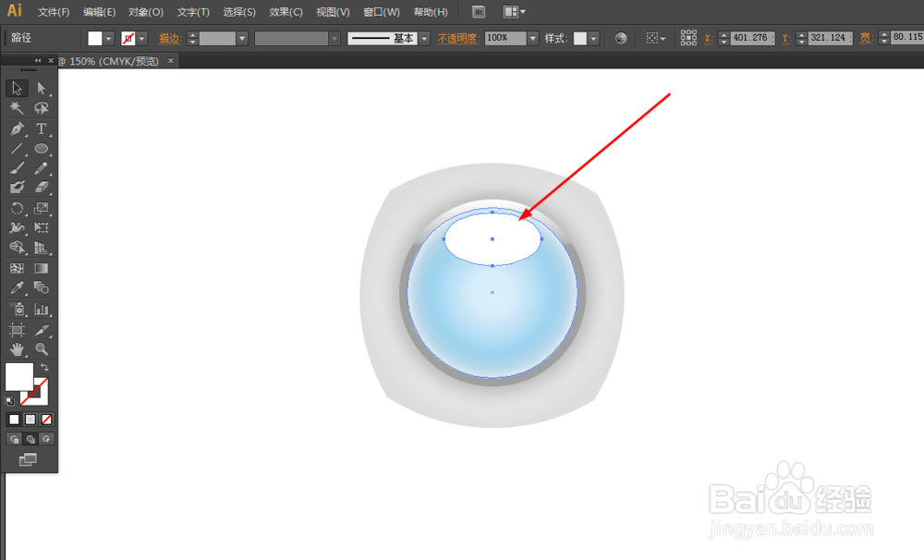Viewport: 924px width, 560px height.
Task: Open the 效果(C) menu
Action: (286, 12)
